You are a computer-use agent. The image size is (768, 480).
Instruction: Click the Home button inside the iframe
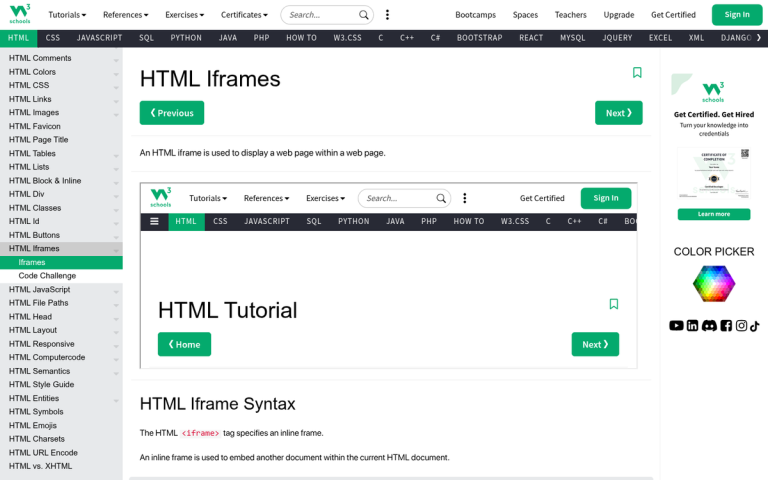point(184,344)
